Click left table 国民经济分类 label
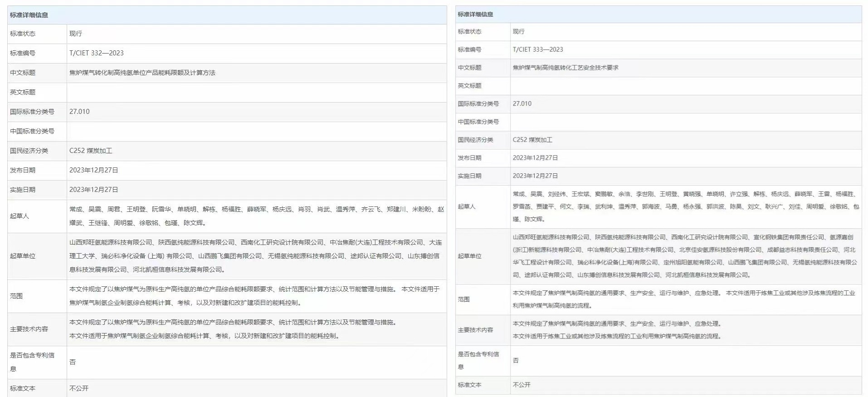The image size is (868, 397). pos(29,151)
